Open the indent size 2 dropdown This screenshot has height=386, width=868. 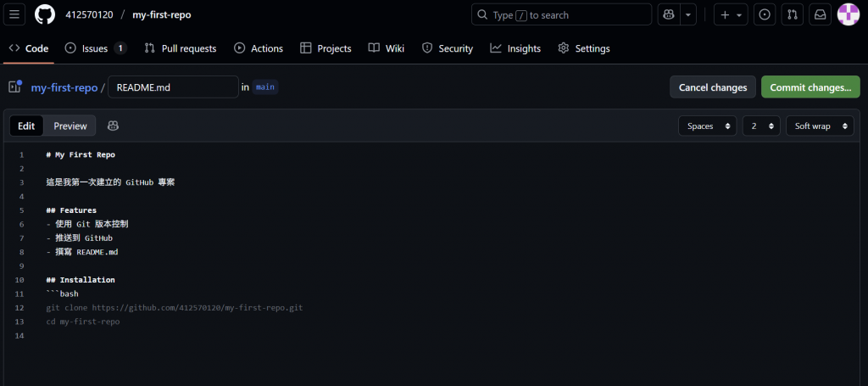761,126
